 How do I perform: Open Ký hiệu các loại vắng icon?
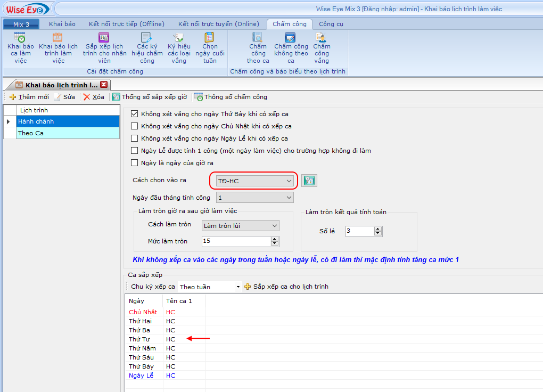pyautogui.click(x=179, y=38)
